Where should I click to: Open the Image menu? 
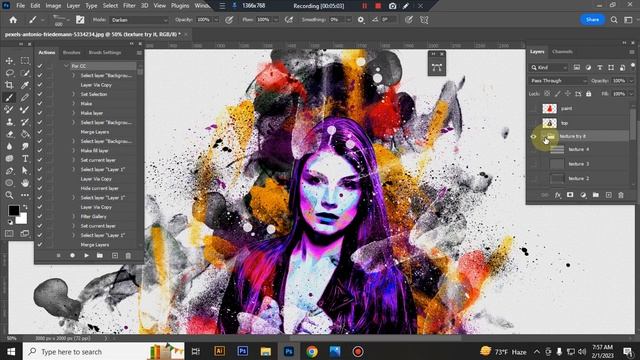53,6
